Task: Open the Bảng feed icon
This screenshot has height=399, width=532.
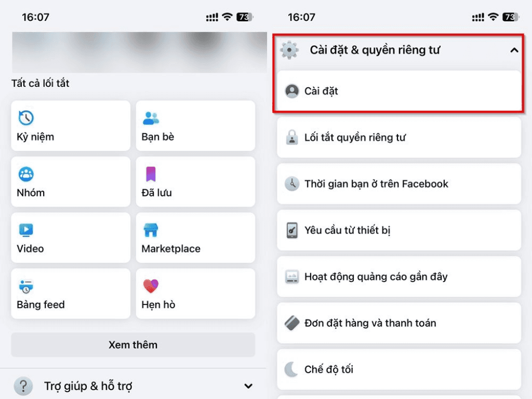Action: tap(26, 286)
